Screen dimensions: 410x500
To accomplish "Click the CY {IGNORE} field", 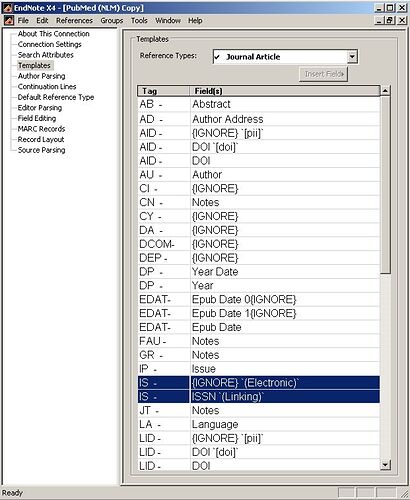I will pos(285,216).
